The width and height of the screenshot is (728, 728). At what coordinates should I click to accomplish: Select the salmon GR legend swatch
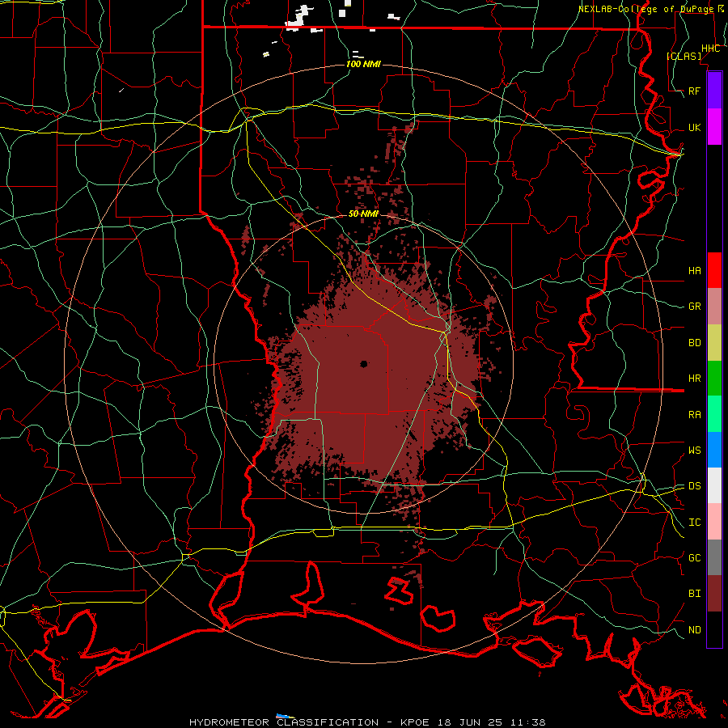tap(714, 307)
